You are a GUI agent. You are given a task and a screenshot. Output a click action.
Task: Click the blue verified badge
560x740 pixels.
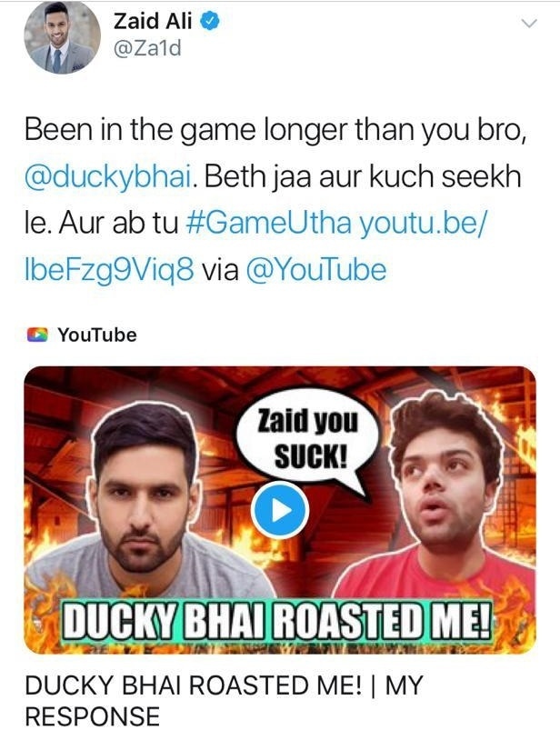(x=210, y=22)
